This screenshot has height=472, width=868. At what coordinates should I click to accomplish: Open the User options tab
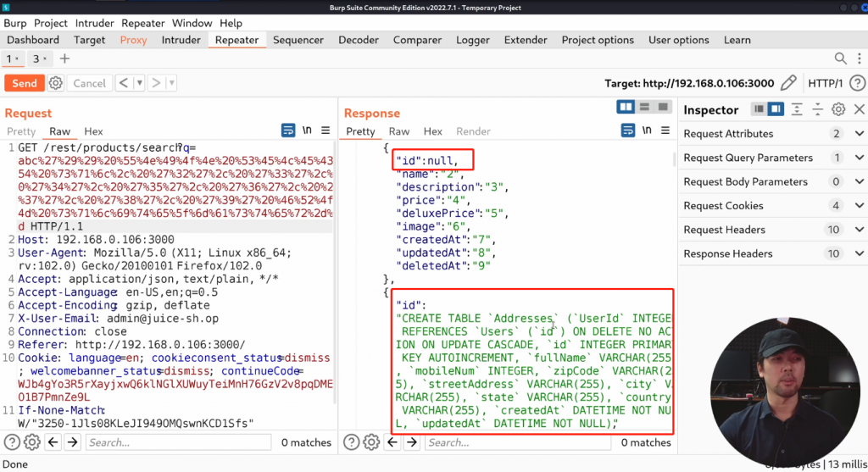click(679, 40)
